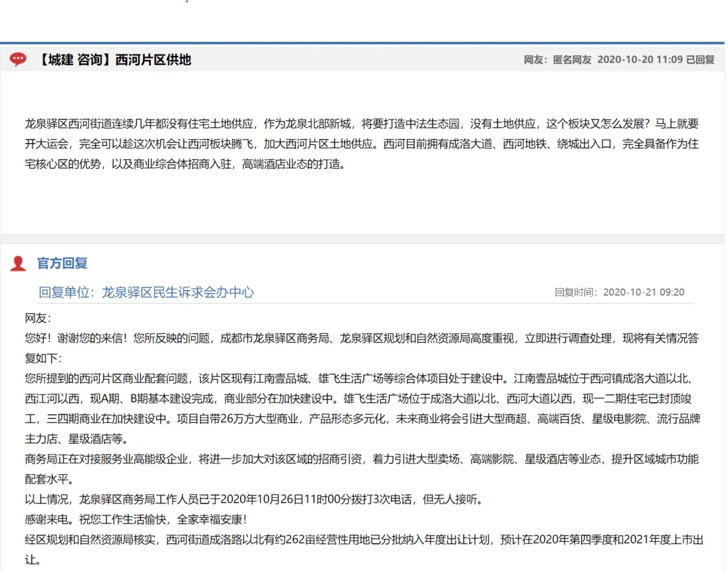Click the post timestamp 2020-10-20 11:09
Image resolution: width=728 pixels, height=572 pixels.
(x=640, y=59)
